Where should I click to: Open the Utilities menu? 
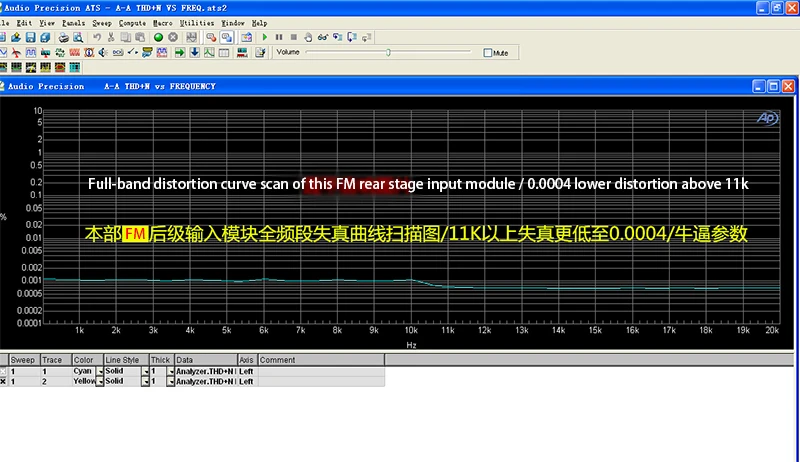coord(196,23)
